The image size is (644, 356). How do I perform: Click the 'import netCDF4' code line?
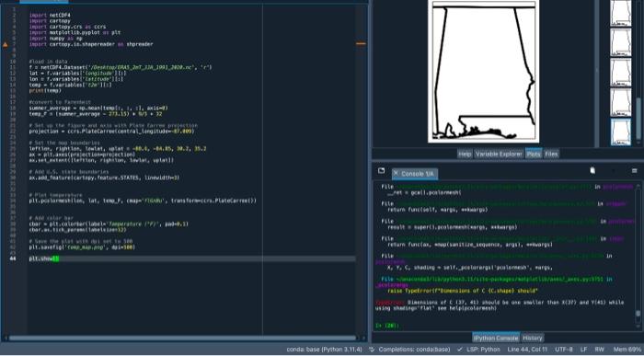(x=50, y=16)
